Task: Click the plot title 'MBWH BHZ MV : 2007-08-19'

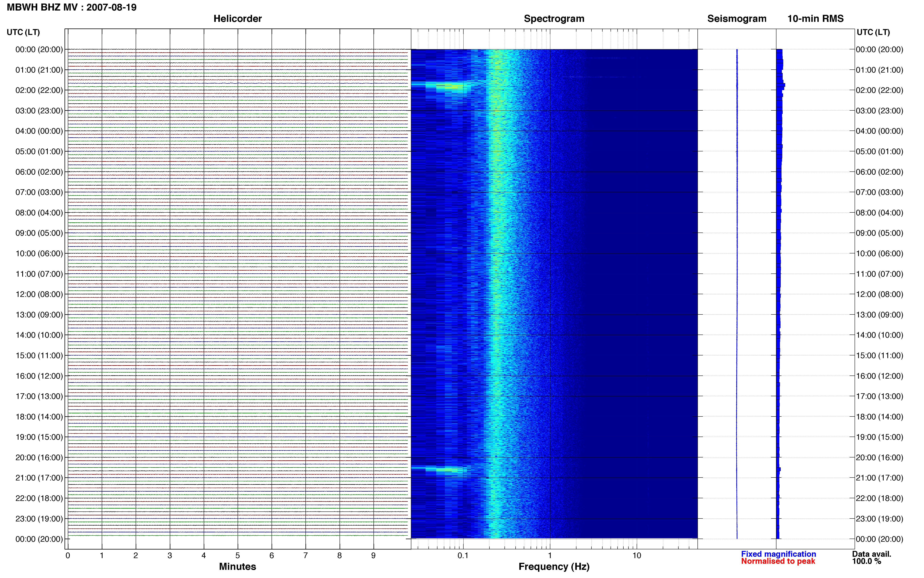Action: [72, 7]
